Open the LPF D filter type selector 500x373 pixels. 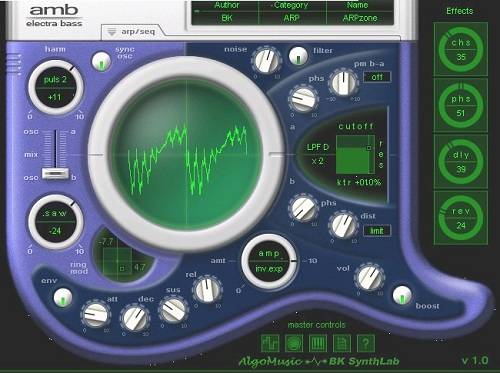pyautogui.click(x=318, y=147)
